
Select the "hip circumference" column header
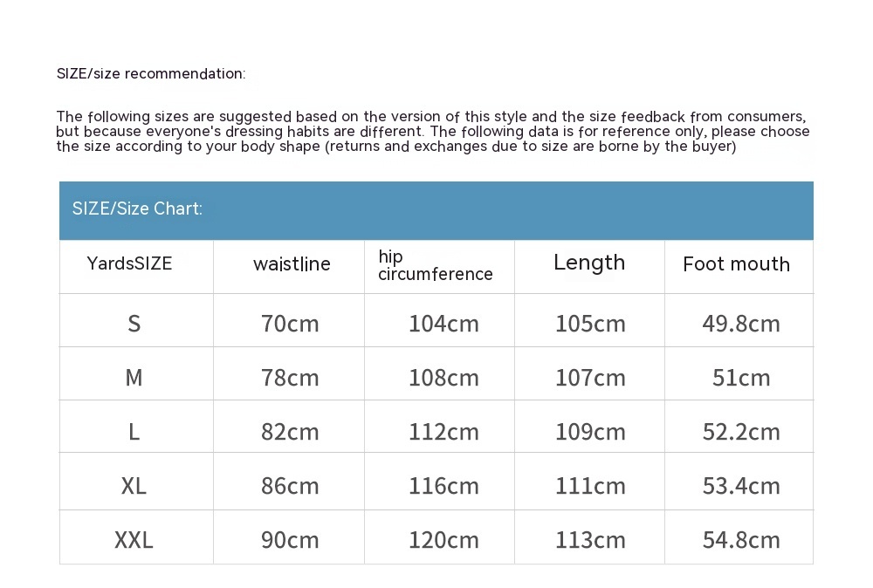[x=435, y=265]
